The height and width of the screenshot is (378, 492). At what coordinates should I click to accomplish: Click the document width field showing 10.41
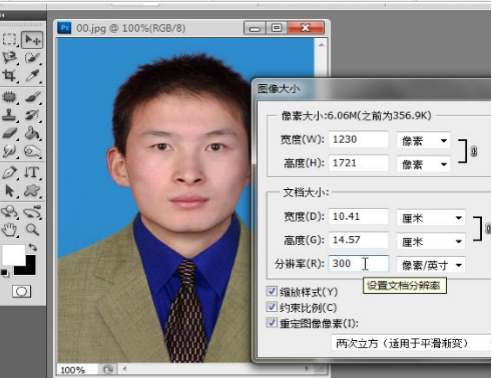(x=359, y=217)
